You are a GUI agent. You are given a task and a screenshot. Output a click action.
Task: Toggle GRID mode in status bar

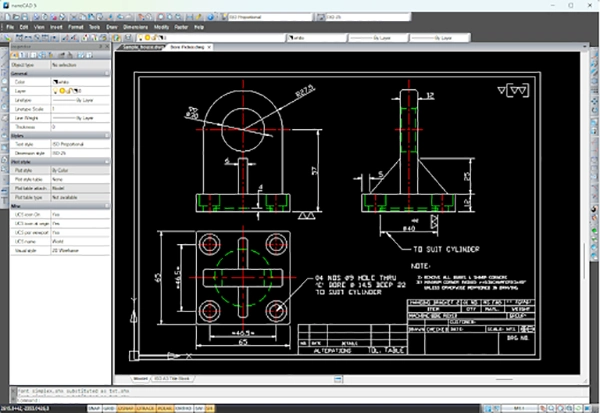click(109, 409)
